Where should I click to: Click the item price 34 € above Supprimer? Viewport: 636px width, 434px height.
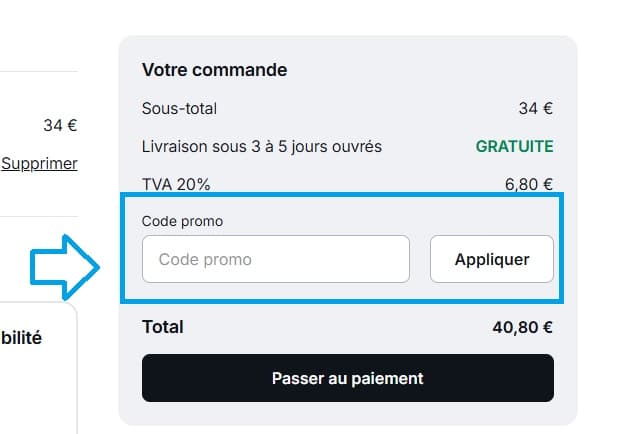pos(60,126)
